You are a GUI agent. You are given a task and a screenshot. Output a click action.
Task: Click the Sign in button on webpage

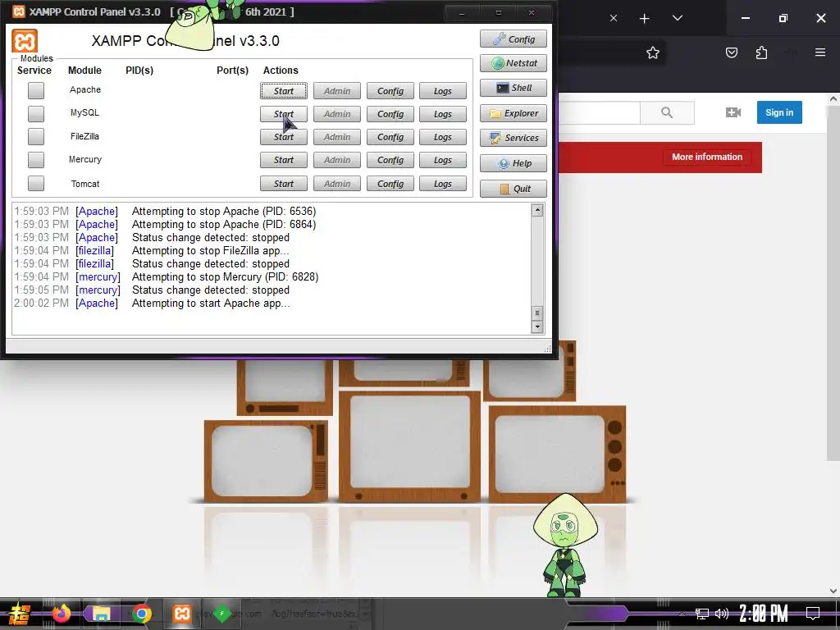click(779, 112)
